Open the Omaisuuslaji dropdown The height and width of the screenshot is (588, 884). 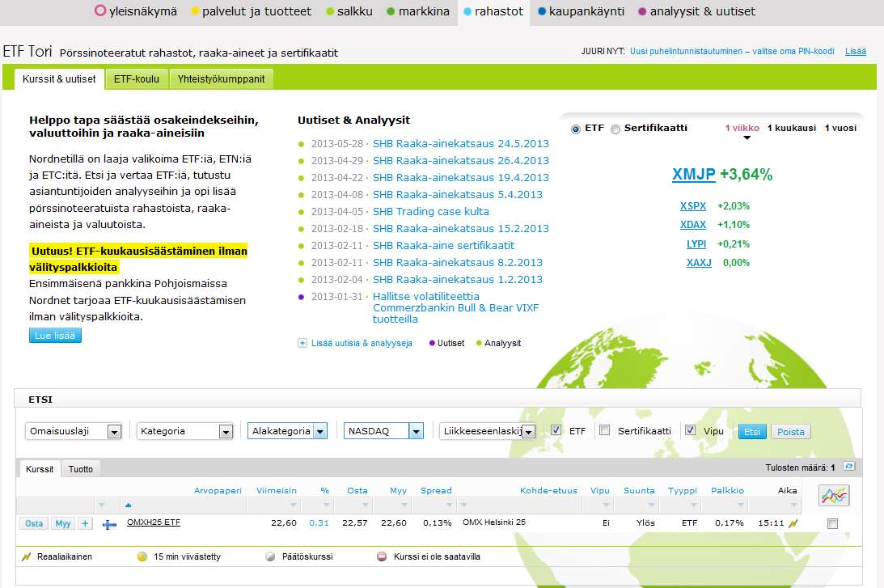74,431
